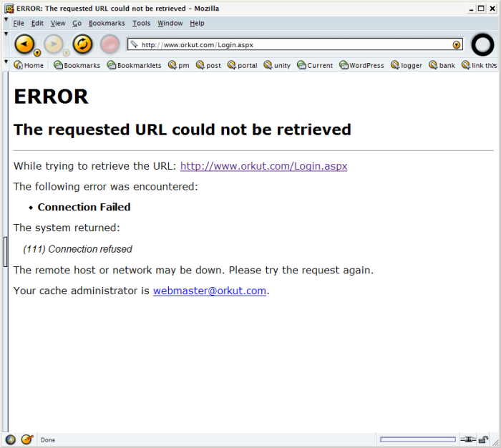Viewport: 501px width, 448px height.
Task: Click the bank bookmark
Action: [442, 65]
